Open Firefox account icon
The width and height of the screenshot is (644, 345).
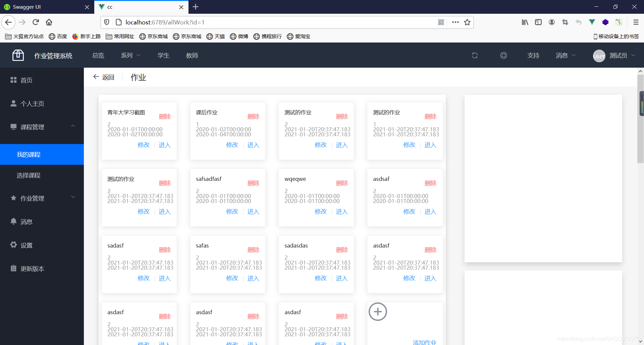click(552, 22)
